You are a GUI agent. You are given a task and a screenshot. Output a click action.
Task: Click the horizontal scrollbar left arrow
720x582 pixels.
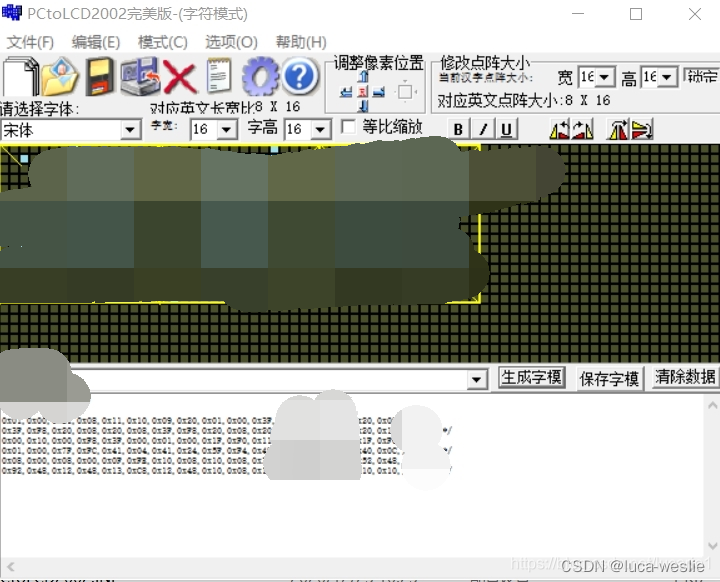pyautogui.click(x=11, y=567)
